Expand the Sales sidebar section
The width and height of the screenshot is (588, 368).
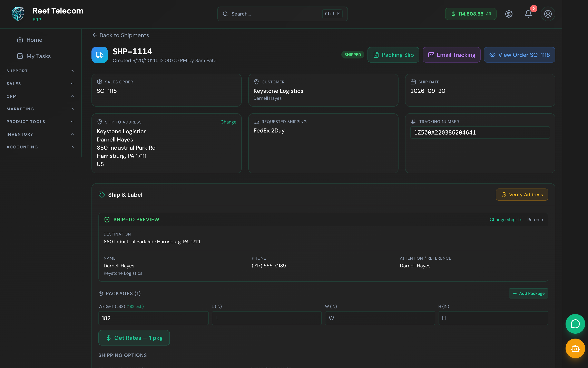click(40, 83)
